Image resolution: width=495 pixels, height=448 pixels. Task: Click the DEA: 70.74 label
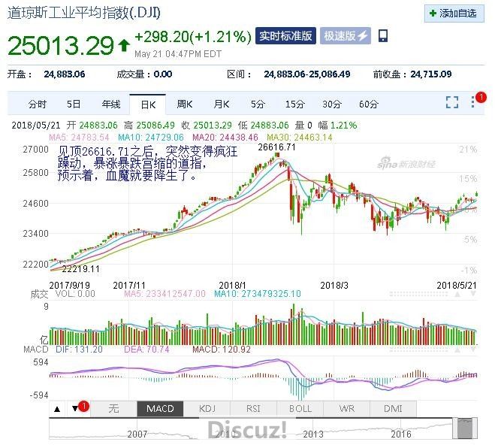[x=146, y=350]
